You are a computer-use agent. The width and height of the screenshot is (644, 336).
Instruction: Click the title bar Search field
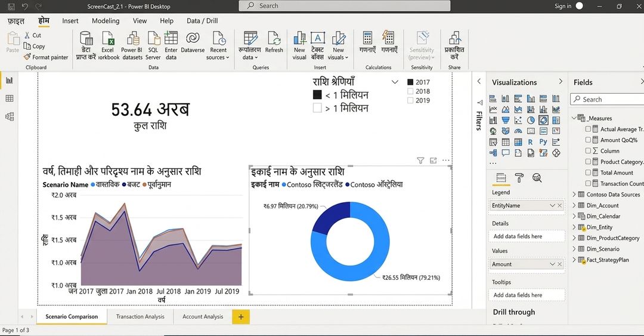(x=344, y=6)
